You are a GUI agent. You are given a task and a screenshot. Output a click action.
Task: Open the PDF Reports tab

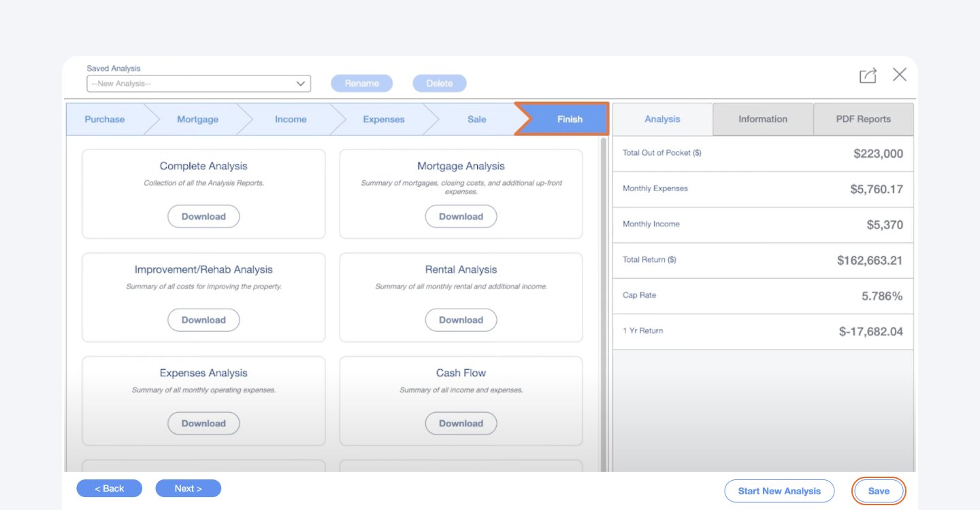pos(862,118)
